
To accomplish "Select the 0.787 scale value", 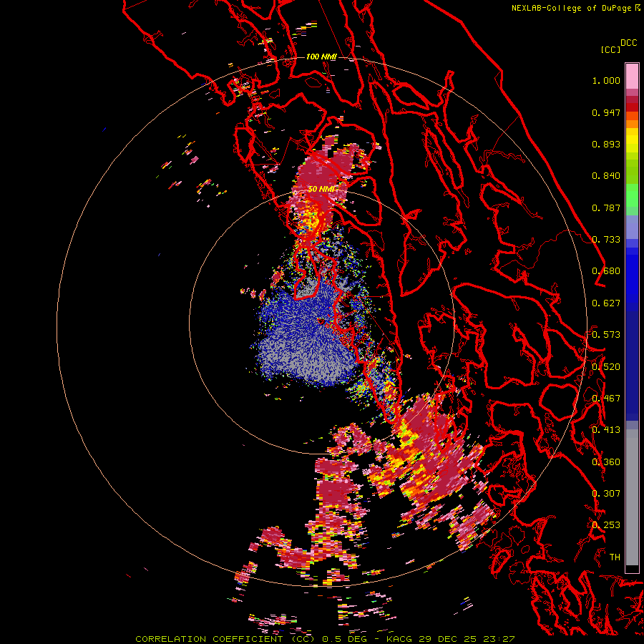I will click(x=606, y=208).
